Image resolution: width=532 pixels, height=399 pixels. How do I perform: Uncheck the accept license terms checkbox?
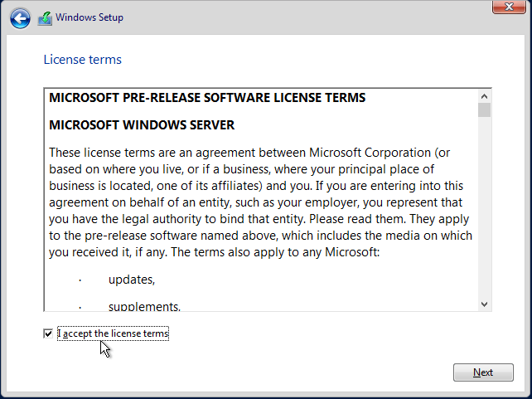click(x=48, y=333)
